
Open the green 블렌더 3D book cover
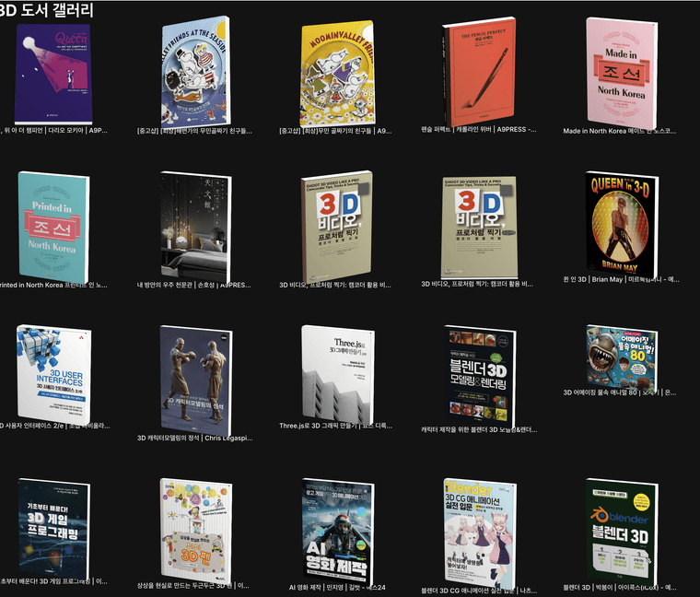point(622,526)
